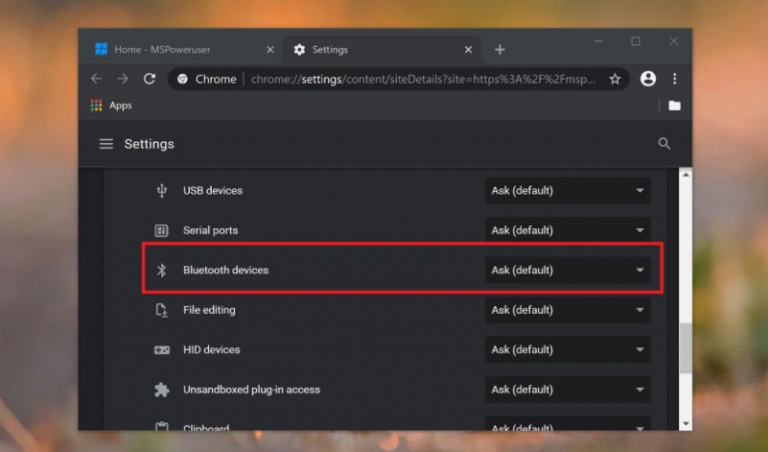Open File editing permission dropdown
768x452 pixels.
coord(568,310)
